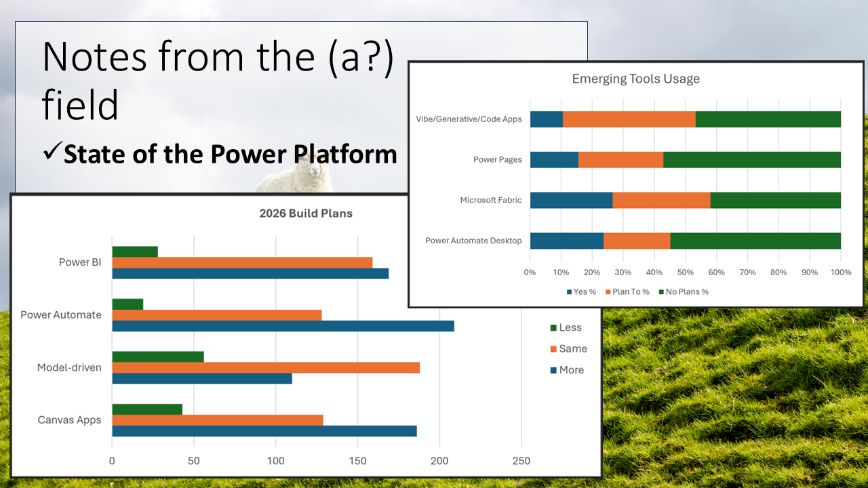Pick the orange Same bar for Model-driven

point(266,367)
